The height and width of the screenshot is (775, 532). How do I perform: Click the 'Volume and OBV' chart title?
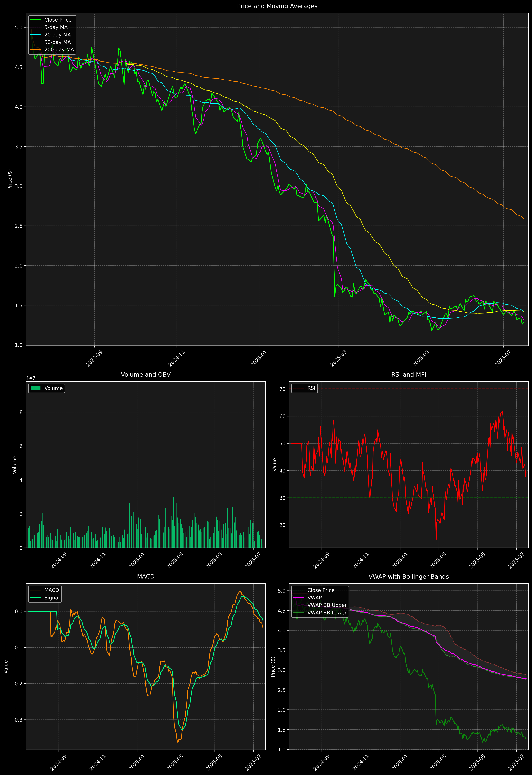coord(146,374)
